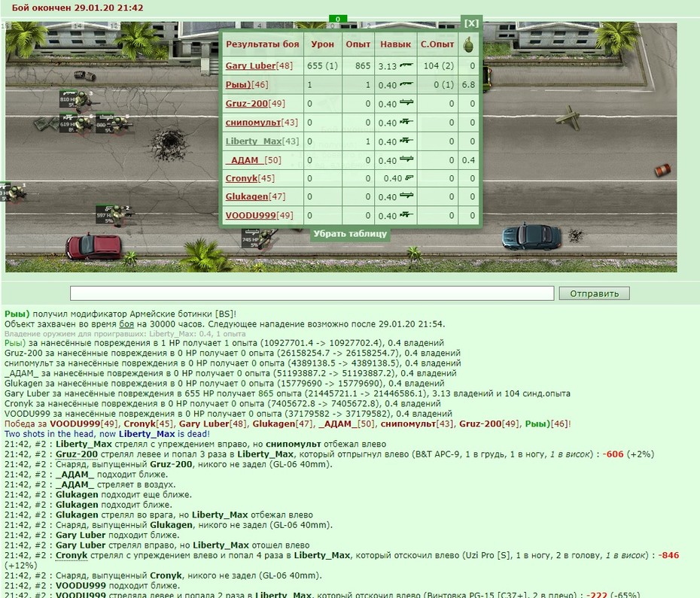
Task: Click the blue car on the street
Action: point(531,236)
